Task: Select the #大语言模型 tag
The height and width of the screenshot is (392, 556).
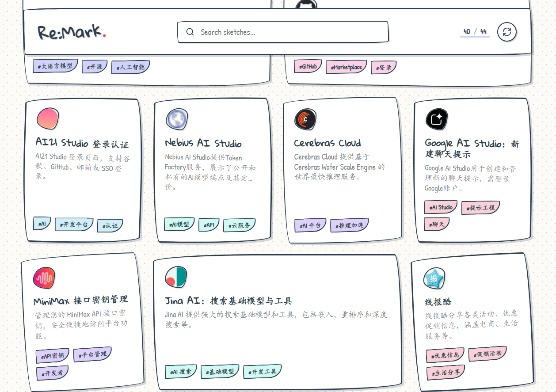Action: point(55,66)
